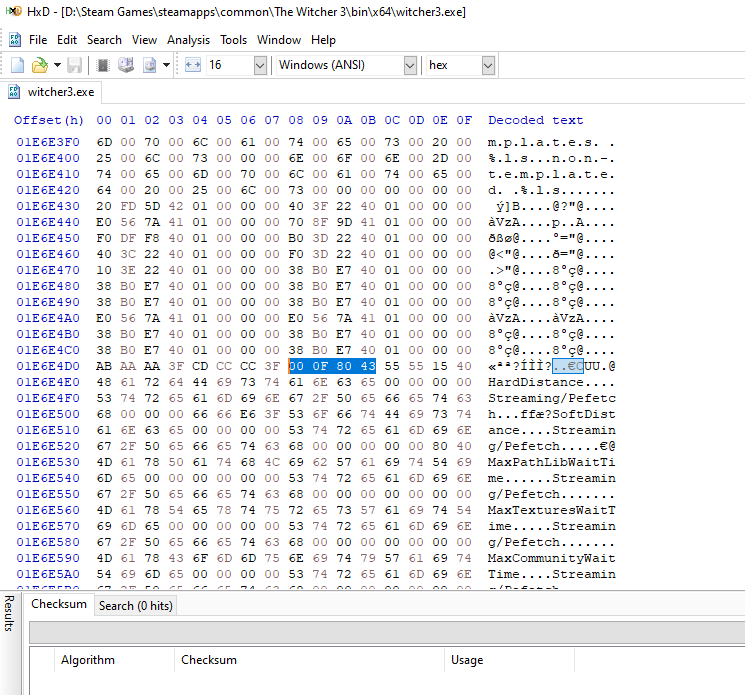The width and height of the screenshot is (745, 695).
Task: Open the Tools menu
Action: [x=233, y=40]
